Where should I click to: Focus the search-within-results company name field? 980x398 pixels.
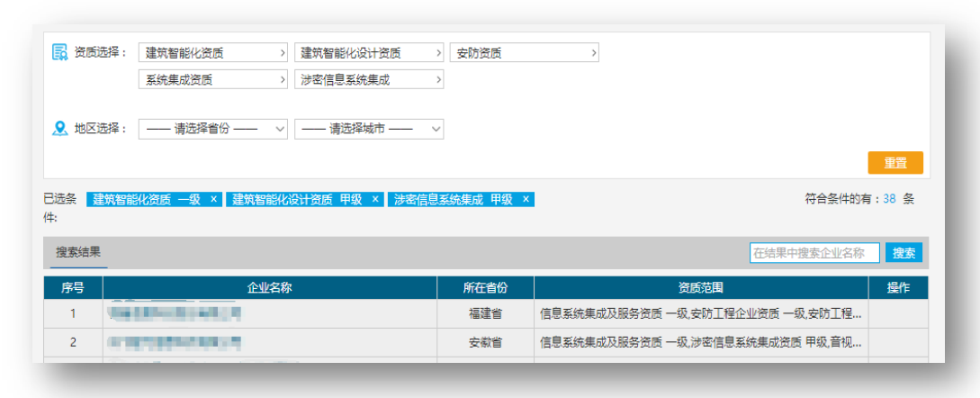[814, 253]
